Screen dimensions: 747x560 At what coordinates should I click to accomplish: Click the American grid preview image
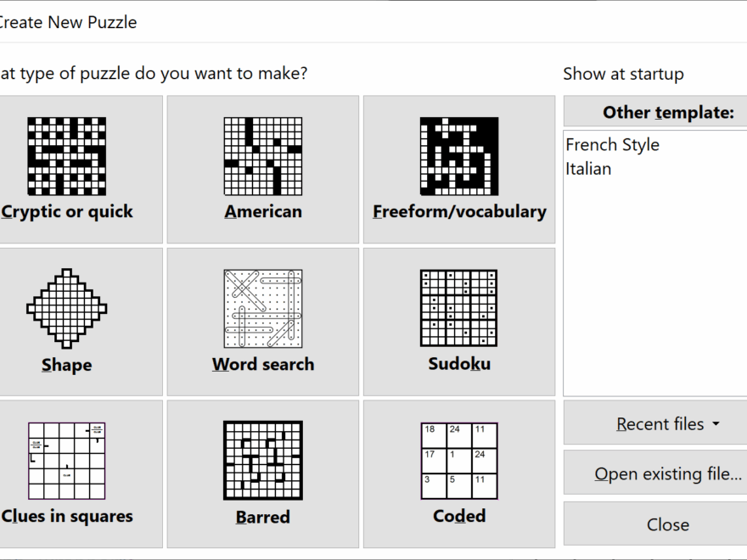(262, 154)
